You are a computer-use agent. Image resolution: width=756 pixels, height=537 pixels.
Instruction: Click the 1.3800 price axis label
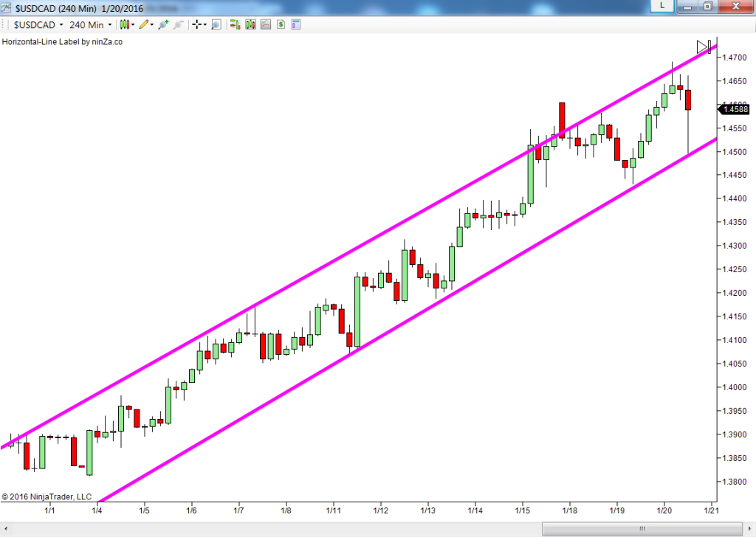(x=736, y=482)
